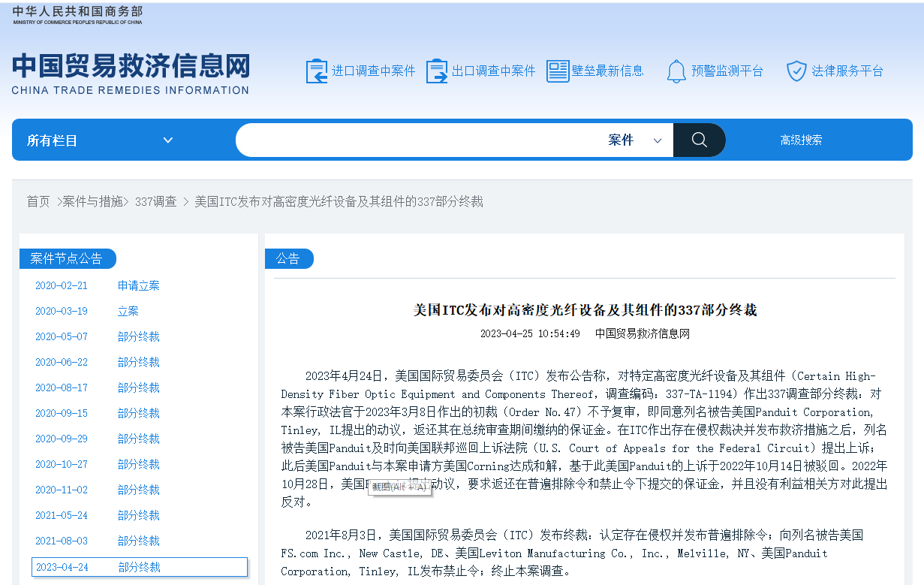Open 高级搜索 advanced search
924x585 pixels.
(x=801, y=140)
